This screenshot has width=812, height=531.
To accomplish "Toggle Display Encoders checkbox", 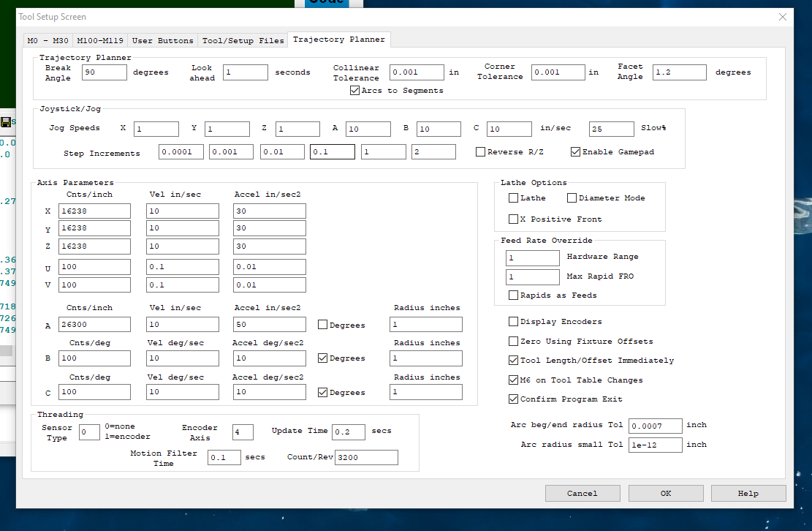I will coord(514,322).
